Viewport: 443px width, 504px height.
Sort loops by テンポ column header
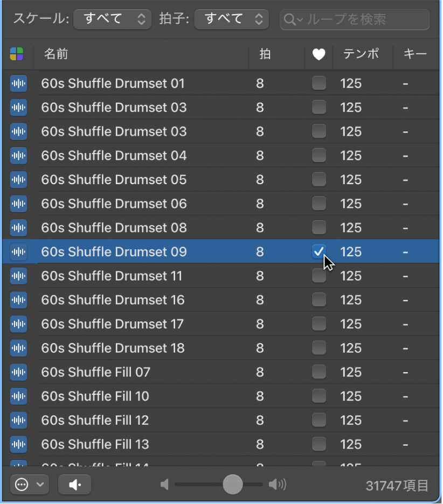(363, 54)
